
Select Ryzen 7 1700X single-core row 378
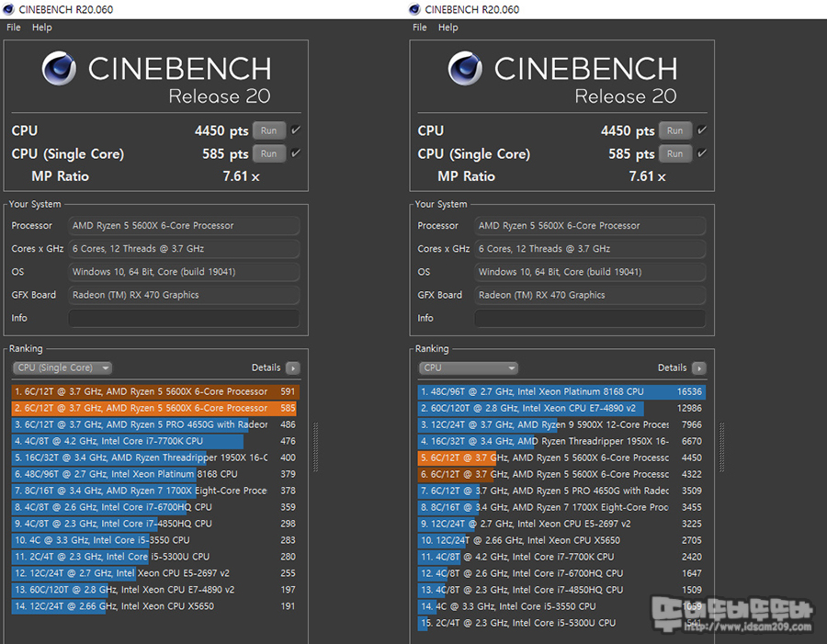pyautogui.click(x=155, y=491)
